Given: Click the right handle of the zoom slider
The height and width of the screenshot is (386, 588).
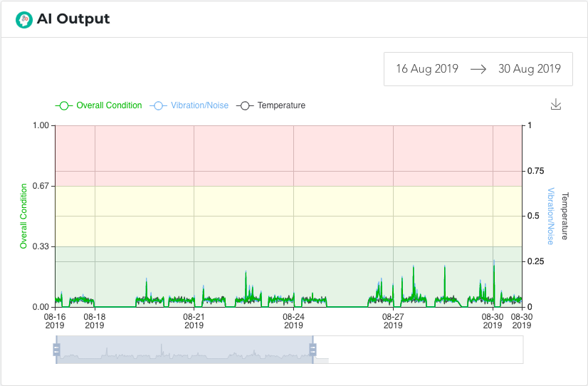Looking at the screenshot, I should pyautogui.click(x=313, y=349).
